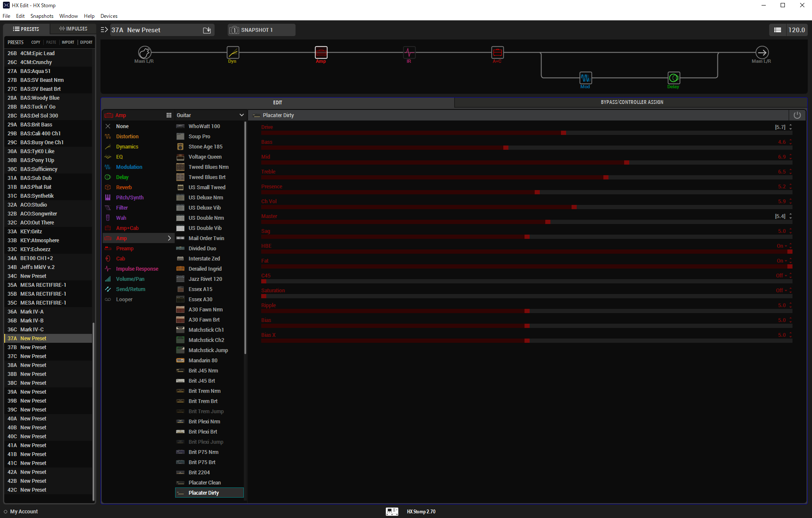The height and width of the screenshot is (518, 812).
Task: Toggle the Placater Dirty block bypass power button
Action: click(x=797, y=115)
